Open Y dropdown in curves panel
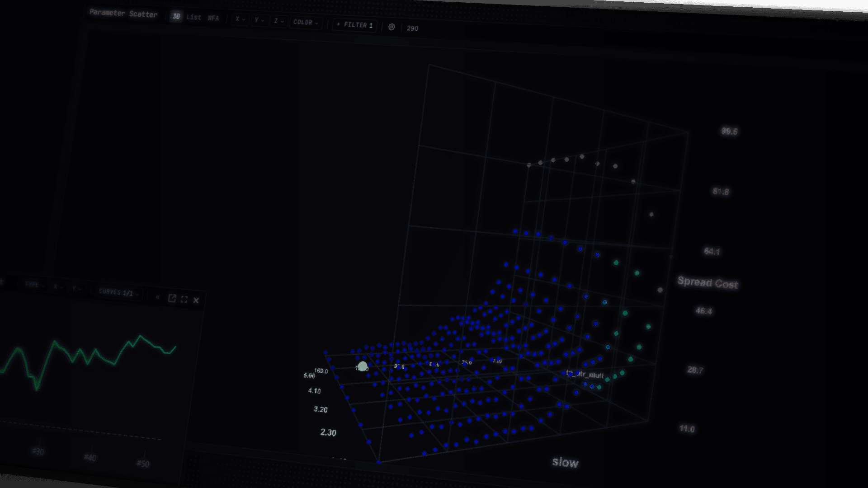Viewport: 868px width, 488px height. tap(76, 288)
